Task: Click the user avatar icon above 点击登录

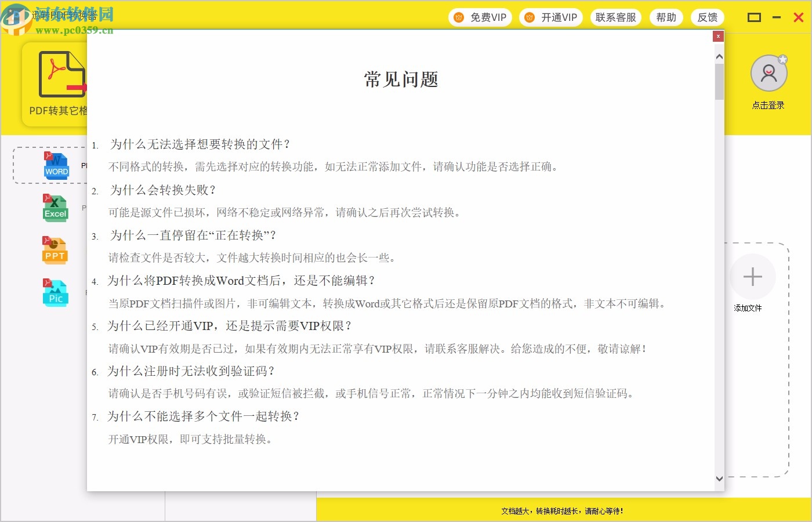Action: tap(768, 72)
